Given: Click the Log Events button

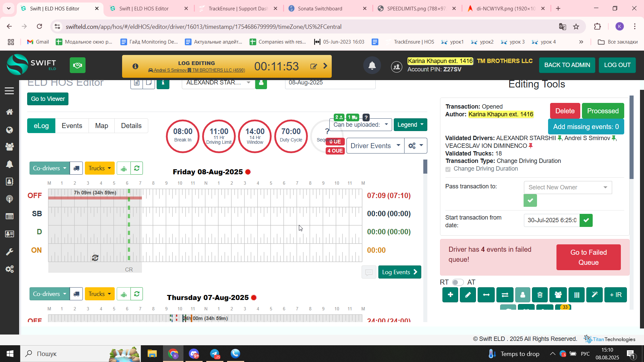Looking at the screenshot, I should (399, 272).
